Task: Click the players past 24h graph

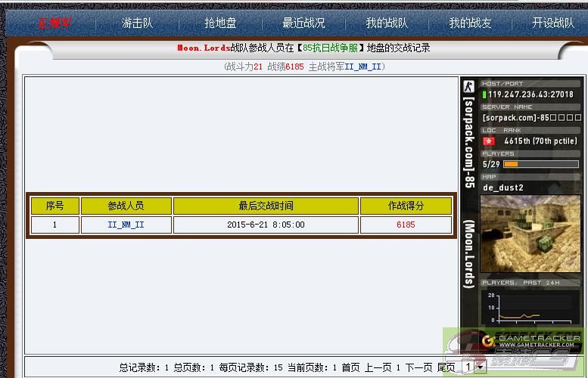Action: point(530,308)
